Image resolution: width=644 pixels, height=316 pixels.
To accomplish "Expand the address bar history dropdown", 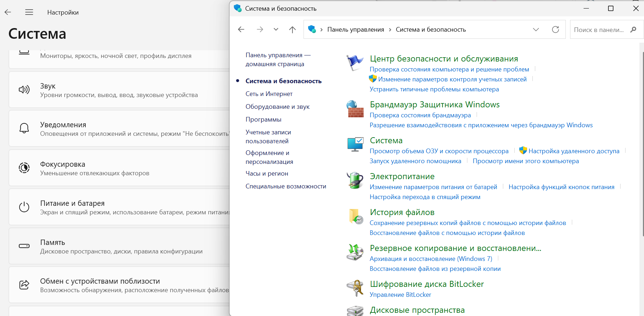I will pyautogui.click(x=536, y=30).
